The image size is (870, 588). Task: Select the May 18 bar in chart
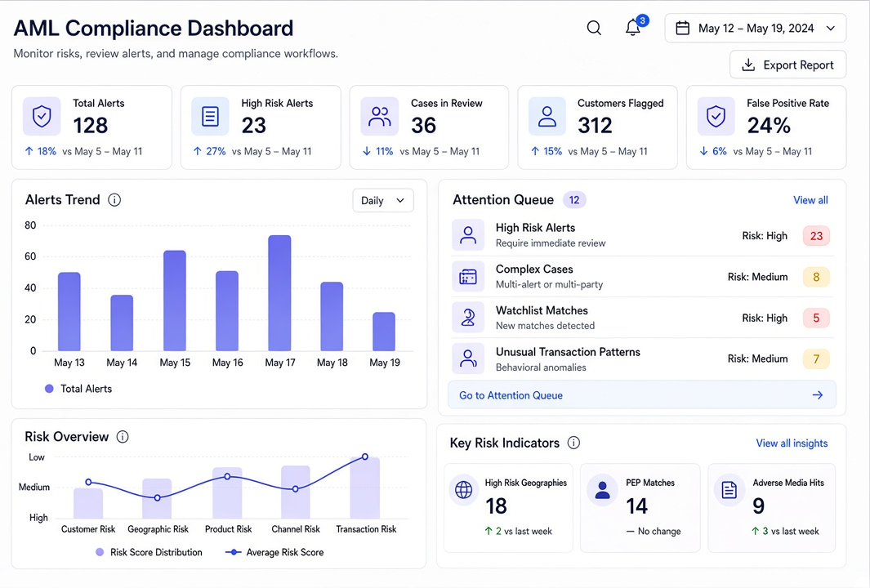[x=332, y=316]
